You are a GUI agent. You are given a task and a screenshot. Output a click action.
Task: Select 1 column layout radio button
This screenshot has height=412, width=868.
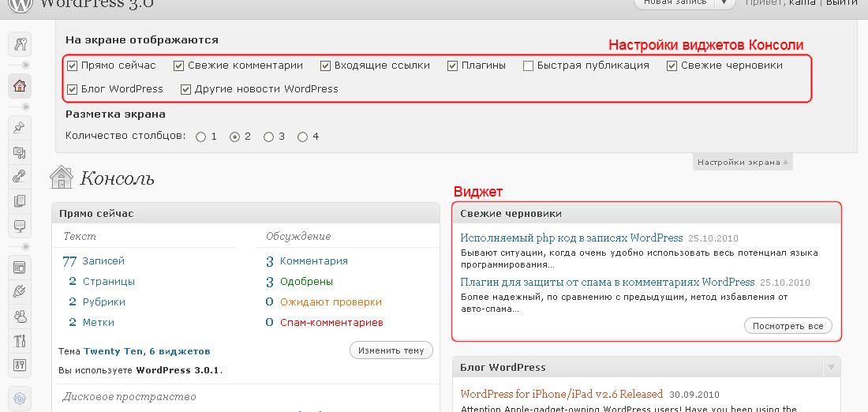[x=201, y=137]
